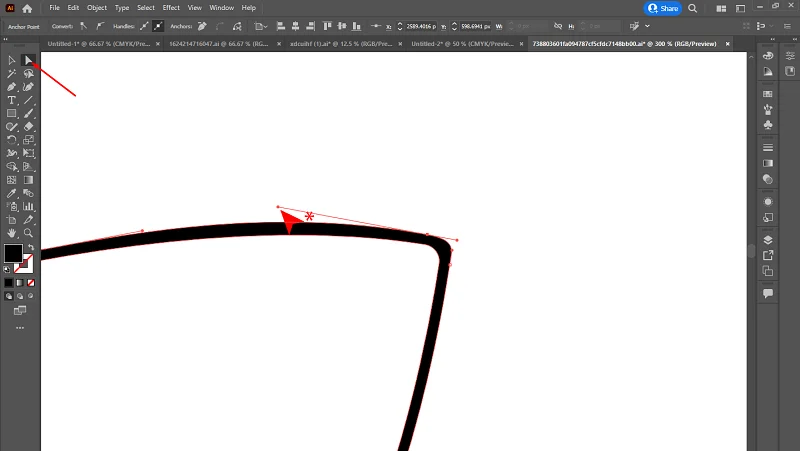The image size is (800, 451).
Task: Show handles for multiple selected anchors
Action: (144, 26)
